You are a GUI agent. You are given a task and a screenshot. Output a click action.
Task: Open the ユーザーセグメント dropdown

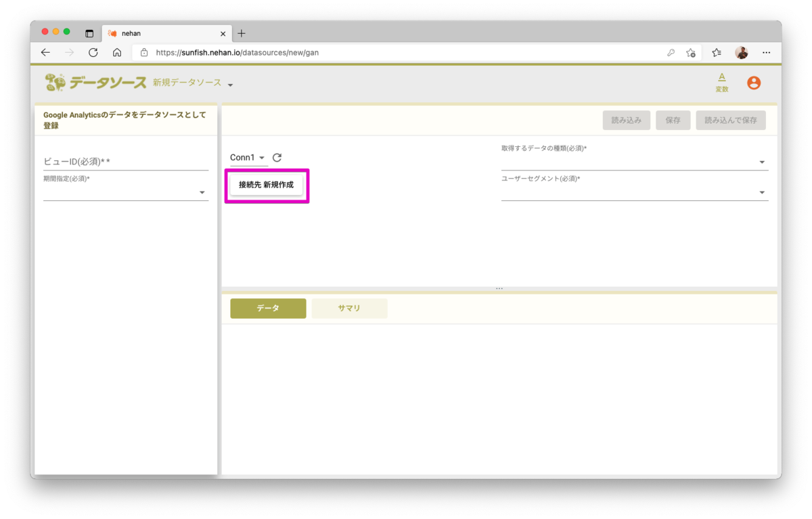click(x=762, y=192)
